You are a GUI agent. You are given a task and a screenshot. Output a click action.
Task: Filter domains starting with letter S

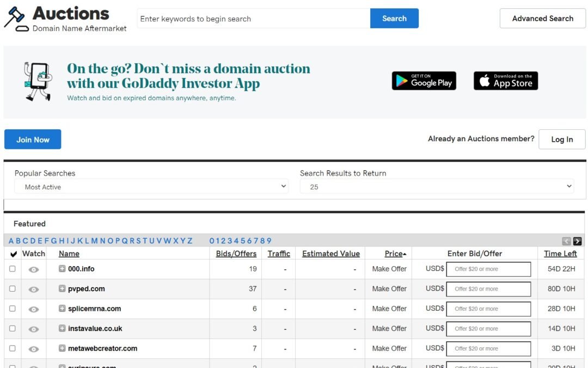point(138,241)
